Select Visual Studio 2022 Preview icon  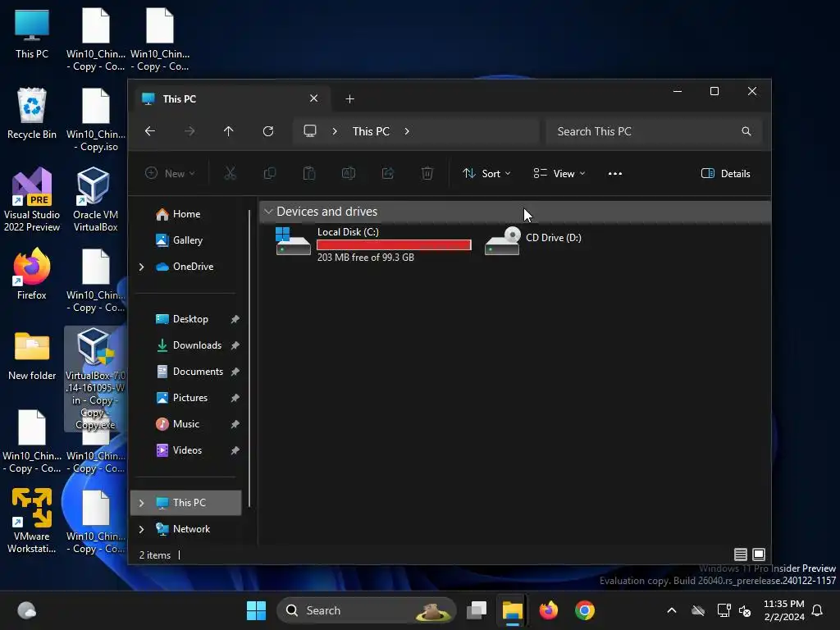click(32, 199)
